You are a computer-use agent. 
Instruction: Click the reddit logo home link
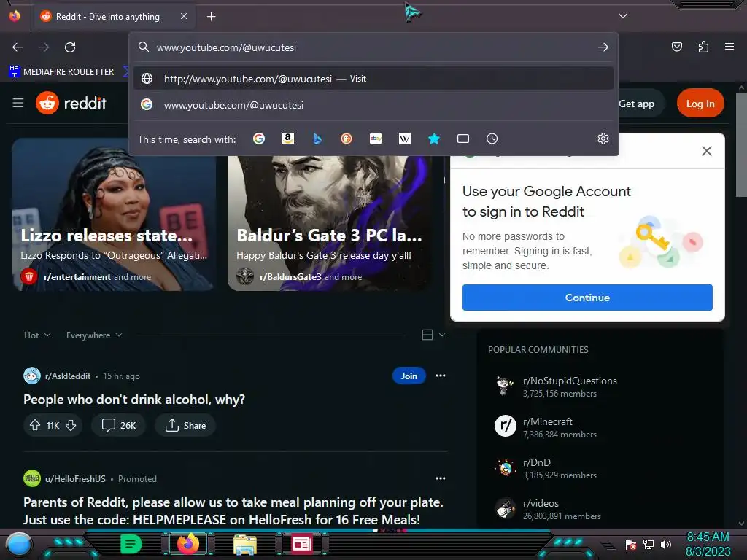click(71, 103)
